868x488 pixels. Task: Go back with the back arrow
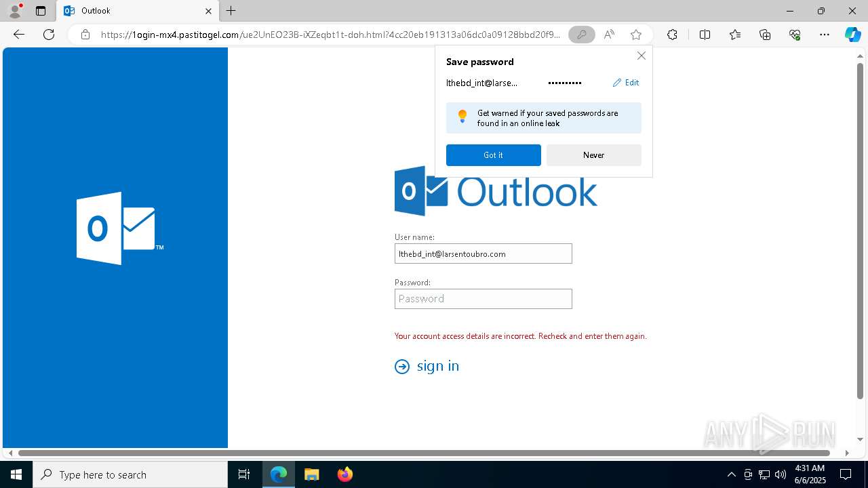point(19,35)
